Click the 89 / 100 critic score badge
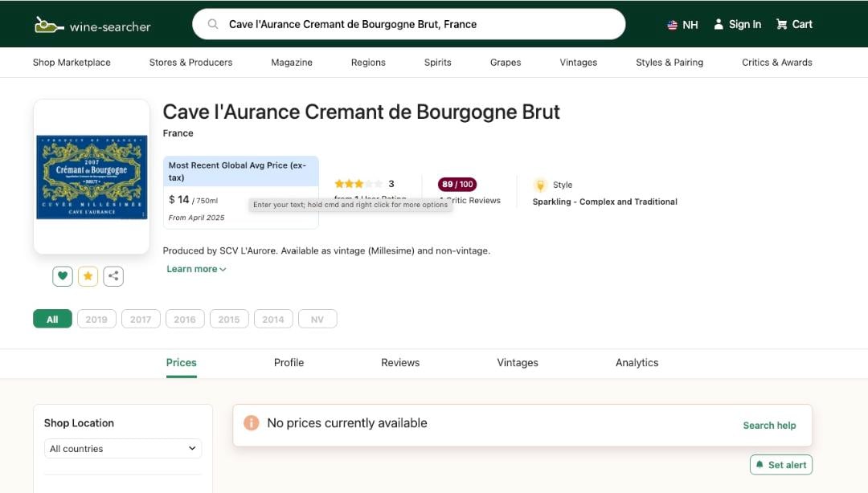 point(457,184)
